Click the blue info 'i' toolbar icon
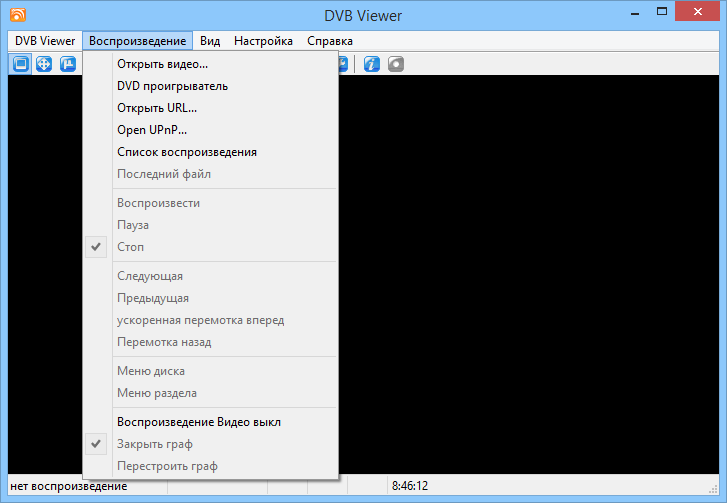Viewport: 727px width, 503px height. 371,64
